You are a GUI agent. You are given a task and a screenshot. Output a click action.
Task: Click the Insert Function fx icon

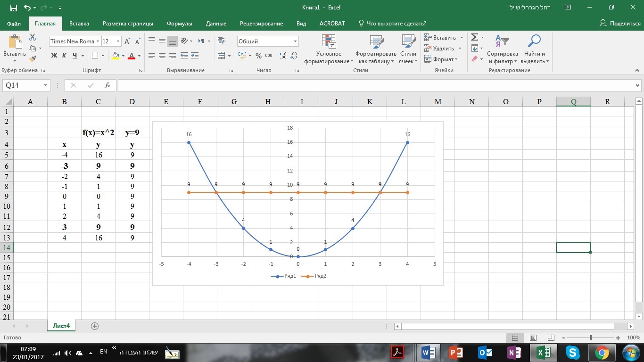(x=107, y=85)
